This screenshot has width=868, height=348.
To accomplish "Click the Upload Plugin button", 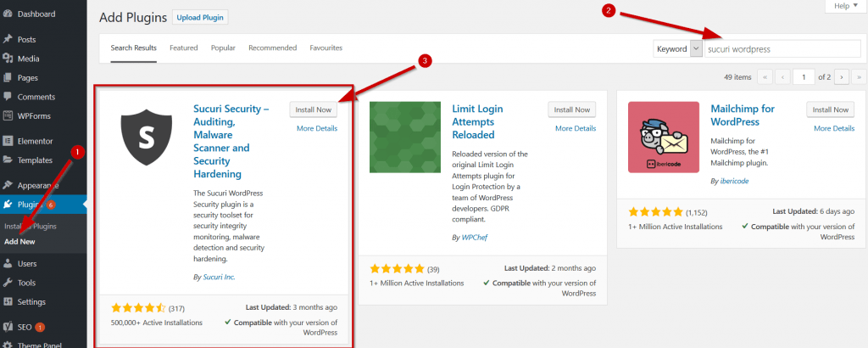I will coord(200,18).
